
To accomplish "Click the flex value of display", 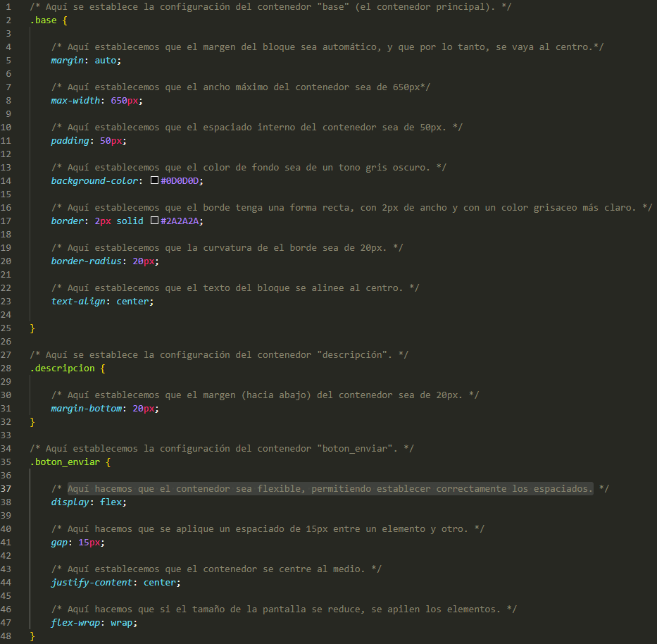I will (x=111, y=502).
